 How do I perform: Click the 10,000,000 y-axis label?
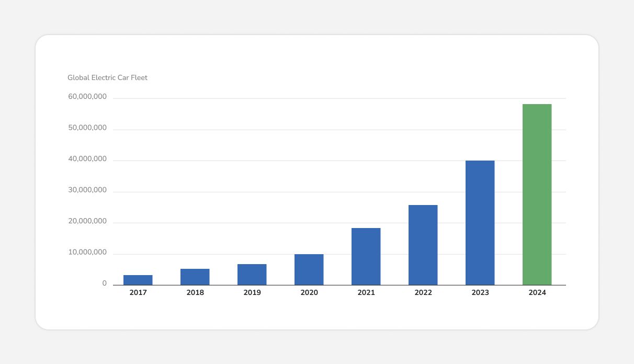[87, 253]
